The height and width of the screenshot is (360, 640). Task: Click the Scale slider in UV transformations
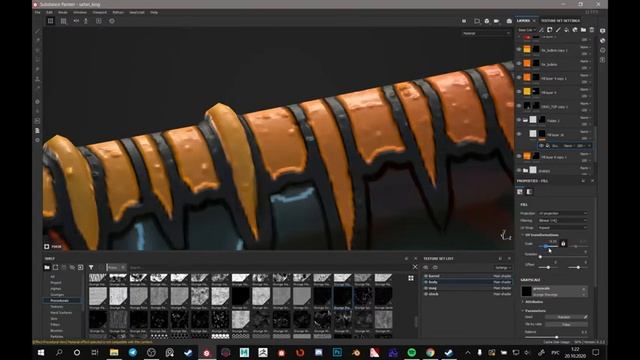pyautogui.click(x=548, y=246)
